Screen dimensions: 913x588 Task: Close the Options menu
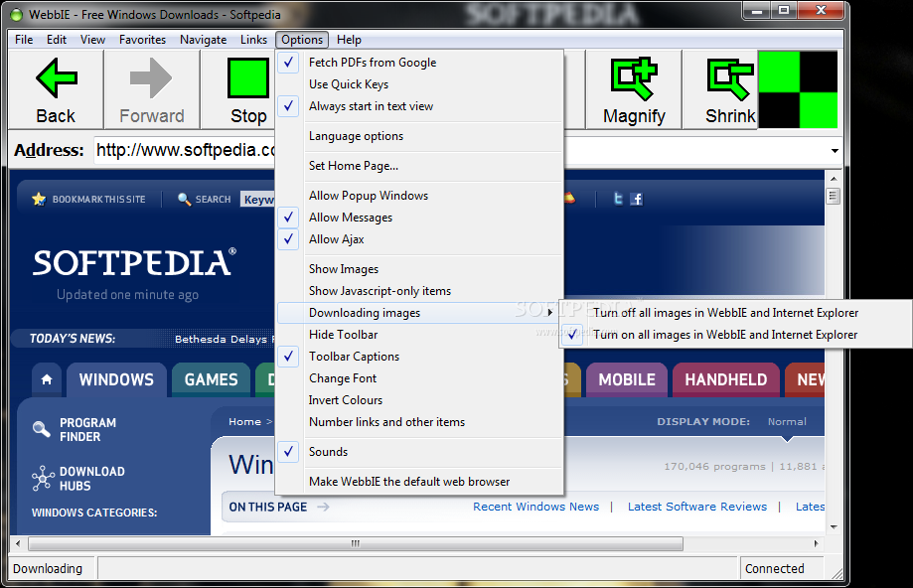click(x=302, y=40)
